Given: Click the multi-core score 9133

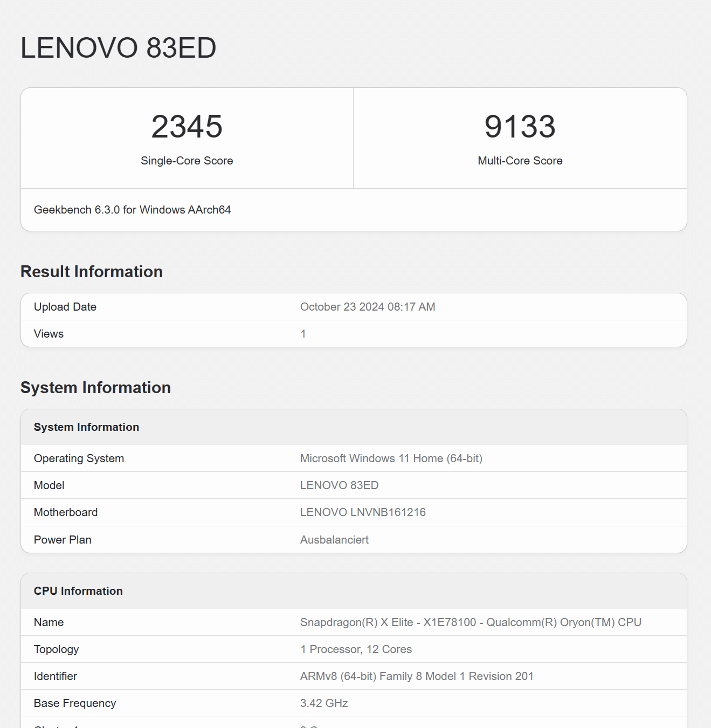Looking at the screenshot, I should click(x=520, y=126).
